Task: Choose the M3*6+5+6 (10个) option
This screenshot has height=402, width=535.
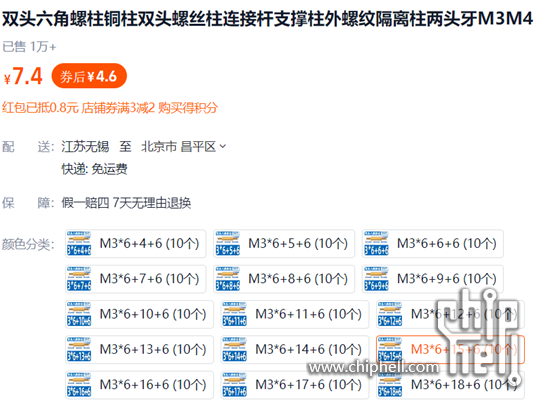Action: tap(284, 244)
